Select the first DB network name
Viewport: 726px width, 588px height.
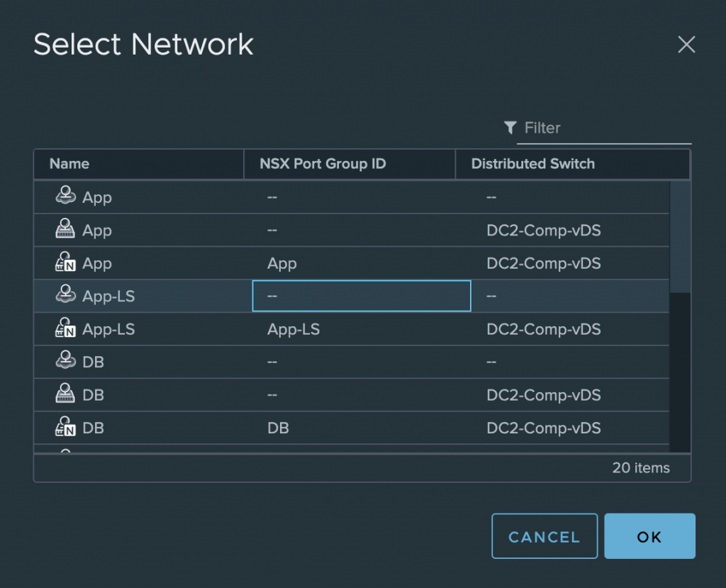(x=93, y=362)
